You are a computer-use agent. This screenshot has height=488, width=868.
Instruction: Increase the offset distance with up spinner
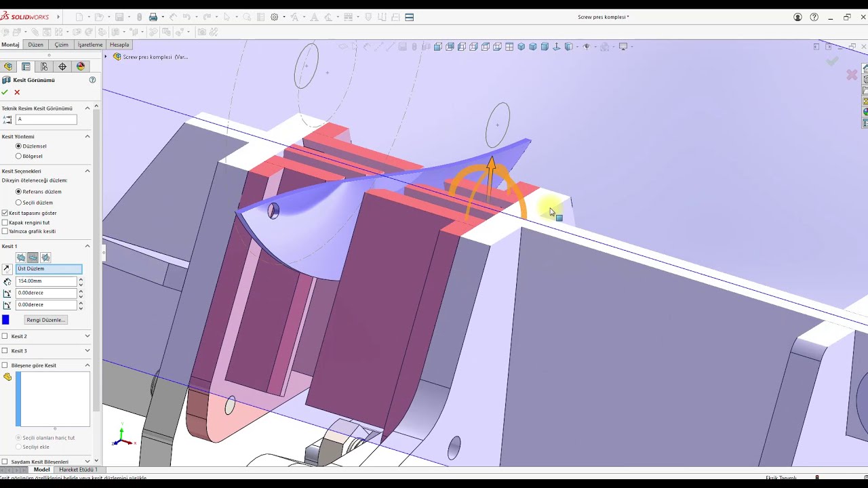click(81, 279)
